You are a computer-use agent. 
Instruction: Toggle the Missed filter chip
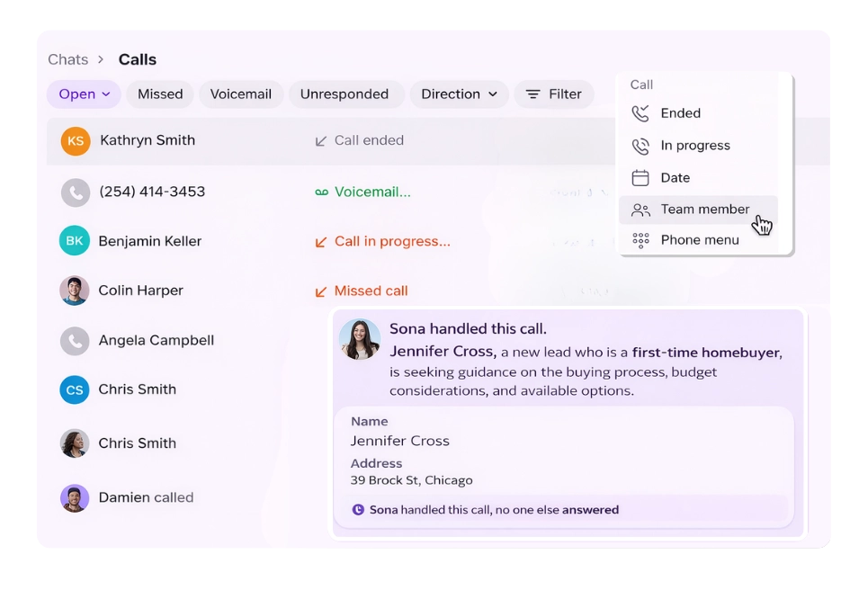point(160,94)
